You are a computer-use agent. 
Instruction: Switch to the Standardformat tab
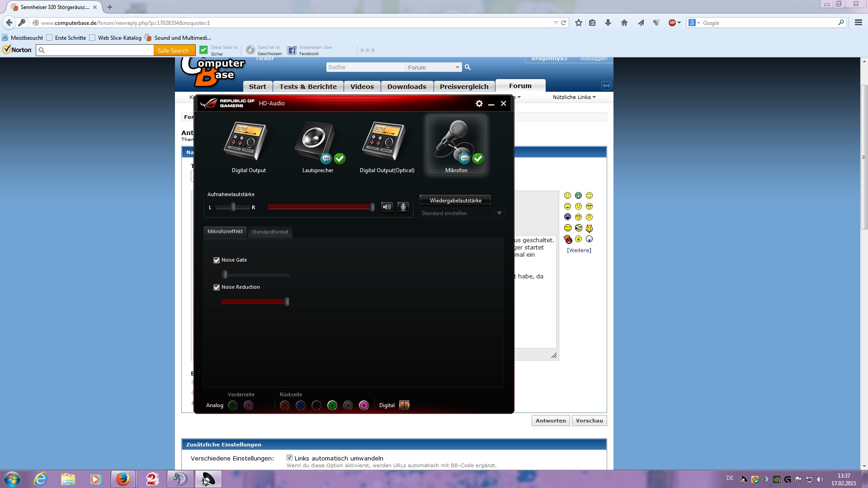pos(270,232)
